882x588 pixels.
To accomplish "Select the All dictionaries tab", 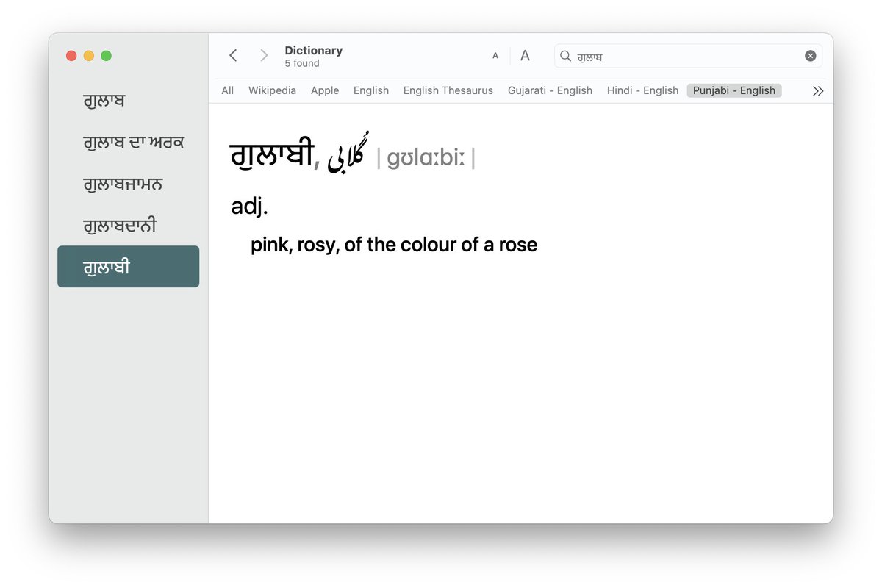I will click(x=228, y=90).
